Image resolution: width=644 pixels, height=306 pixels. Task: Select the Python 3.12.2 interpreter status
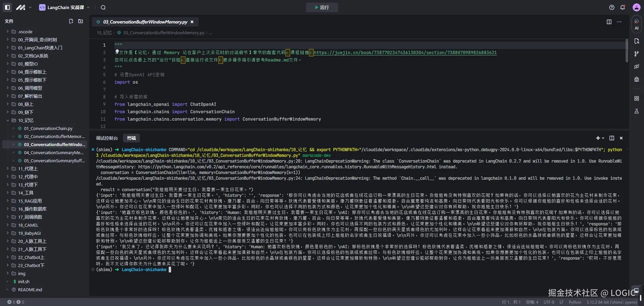(x=611, y=302)
